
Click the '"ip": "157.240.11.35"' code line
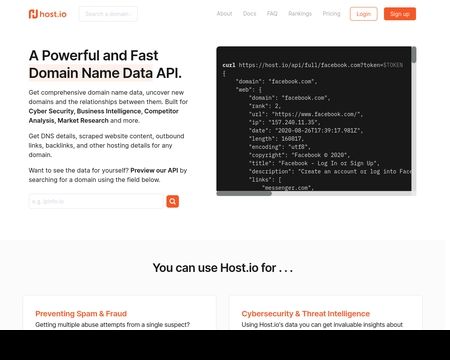coord(284,122)
